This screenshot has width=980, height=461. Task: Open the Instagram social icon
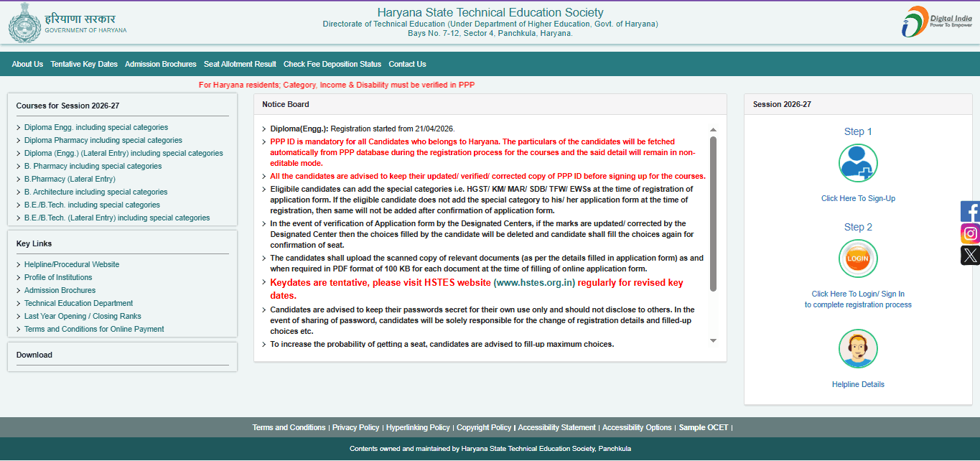tap(971, 233)
